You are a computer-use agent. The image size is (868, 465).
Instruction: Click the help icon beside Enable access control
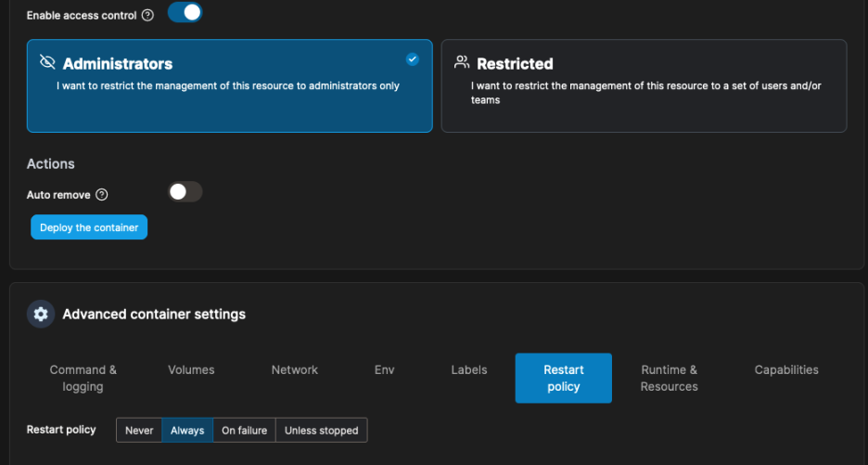[x=147, y=16]
